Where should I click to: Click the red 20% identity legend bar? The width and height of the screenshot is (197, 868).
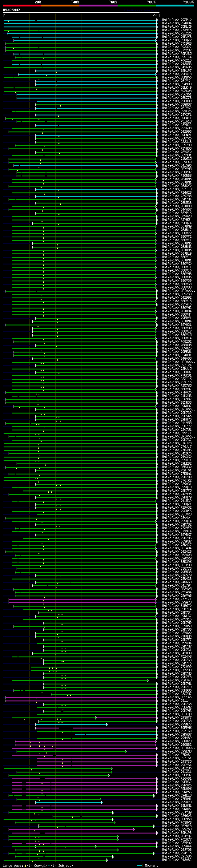[x=22, y=6]
